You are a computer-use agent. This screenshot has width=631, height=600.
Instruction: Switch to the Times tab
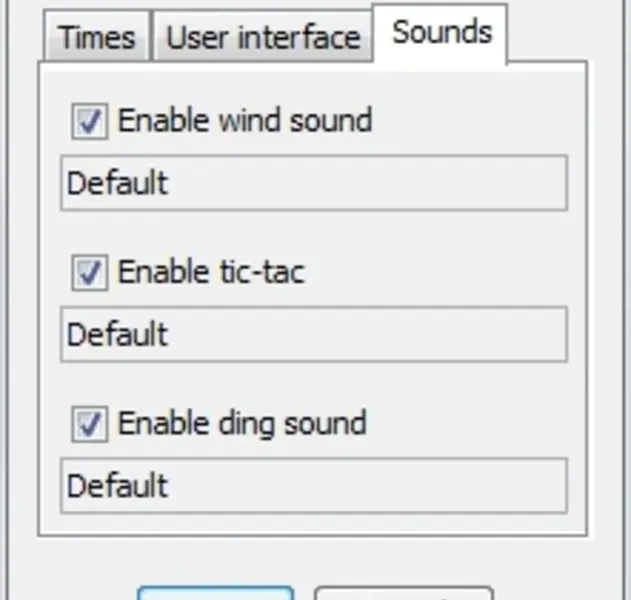[x=96, y=38]
